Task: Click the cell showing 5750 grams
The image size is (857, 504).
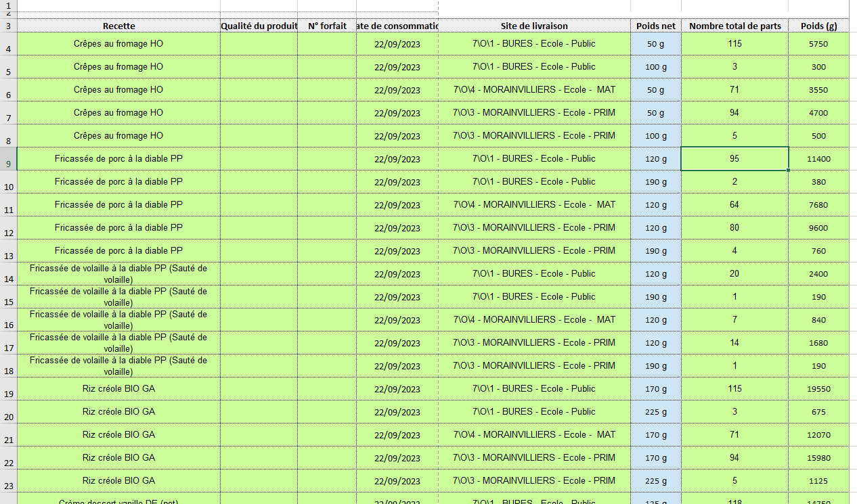Action: coord(818,44)
